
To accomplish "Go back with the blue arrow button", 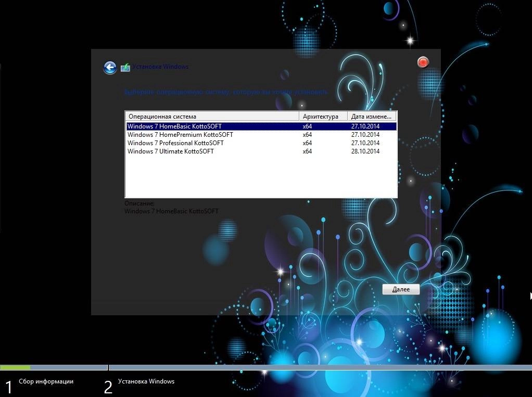I will [110, 68].
